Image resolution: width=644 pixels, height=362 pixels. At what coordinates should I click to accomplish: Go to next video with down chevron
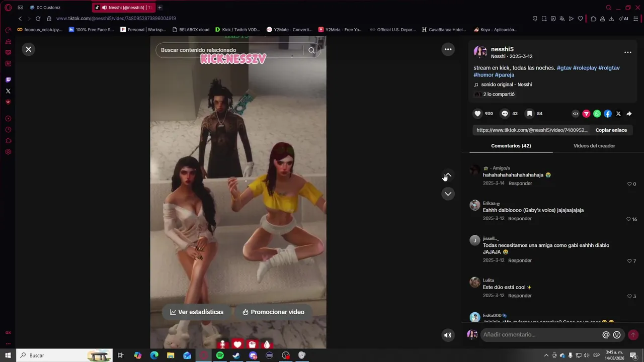pos(448,194)
